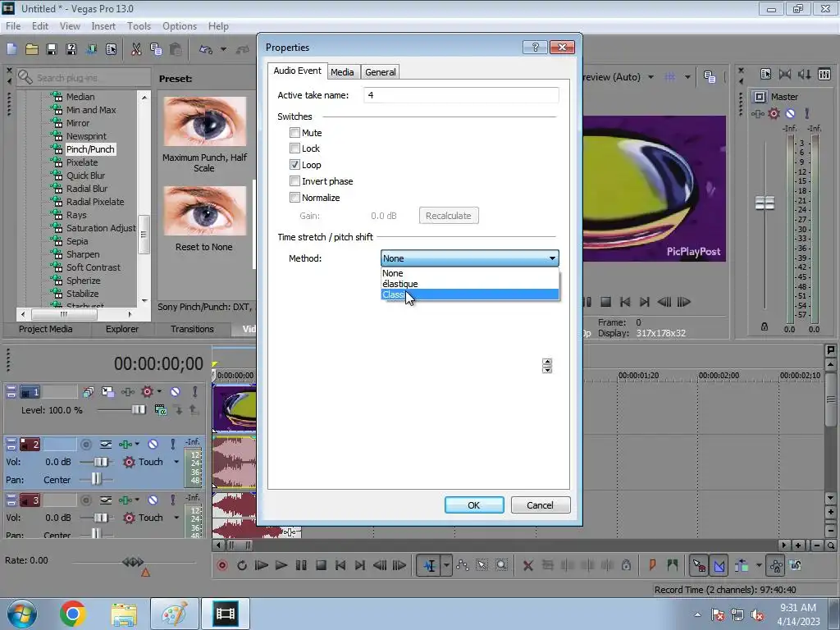Image resolution: width=840 pixels, height=630 pixels.
Task: Click Track FX gear icon on track 1
Action: (x=148, y=392)
